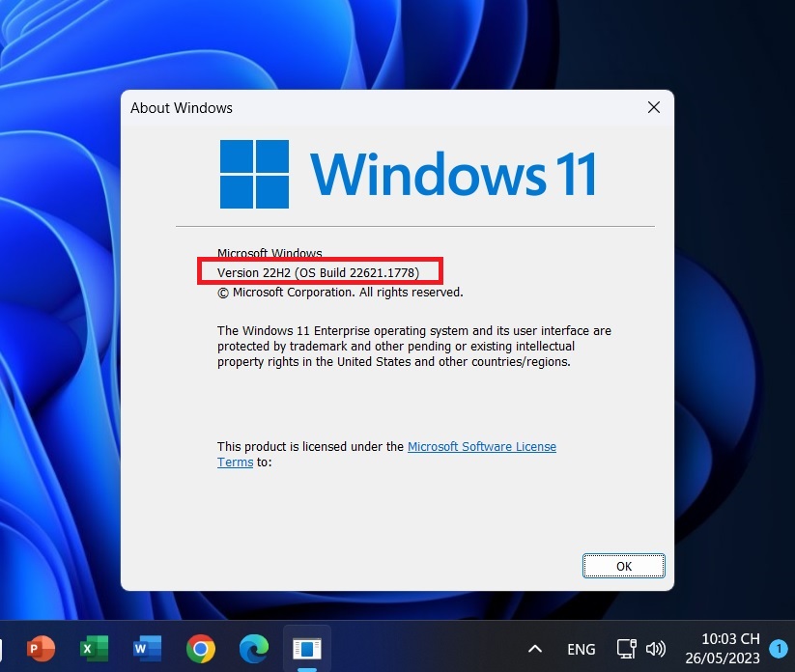Switch input language via ENG indicator
795x672 pixels.
point(582,649)
